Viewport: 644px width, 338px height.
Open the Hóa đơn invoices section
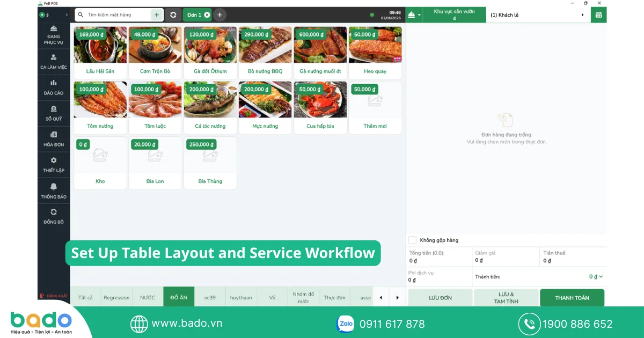(x=53, y=138)
